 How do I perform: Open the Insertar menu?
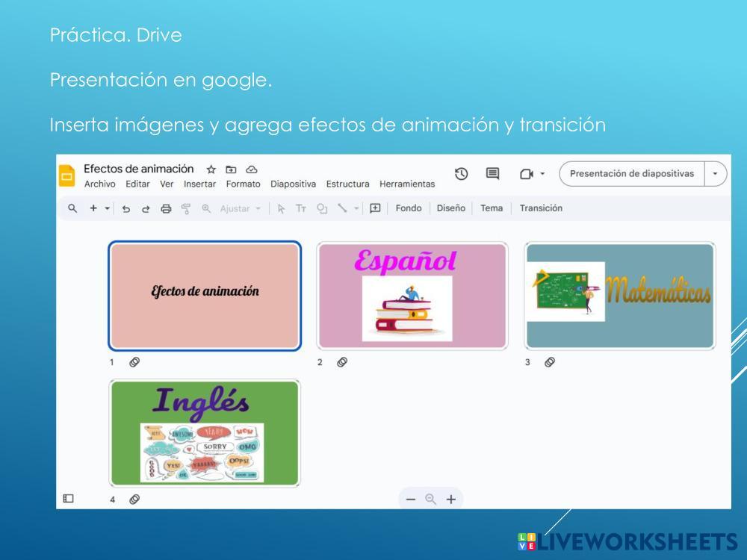point(199,184)
